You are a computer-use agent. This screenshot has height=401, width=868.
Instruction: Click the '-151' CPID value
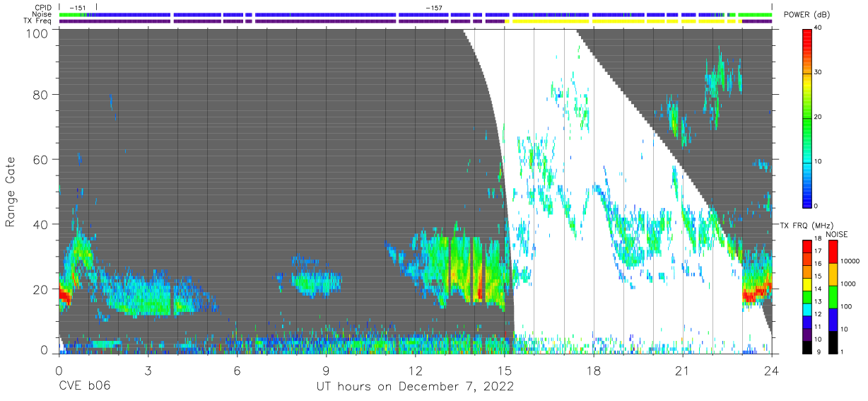tap(78, 8)
